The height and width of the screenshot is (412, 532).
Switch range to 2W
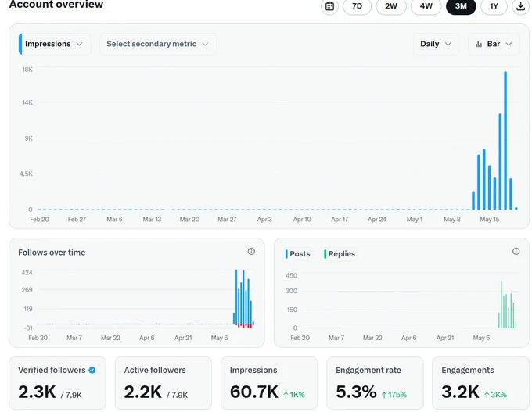point(391,6)
